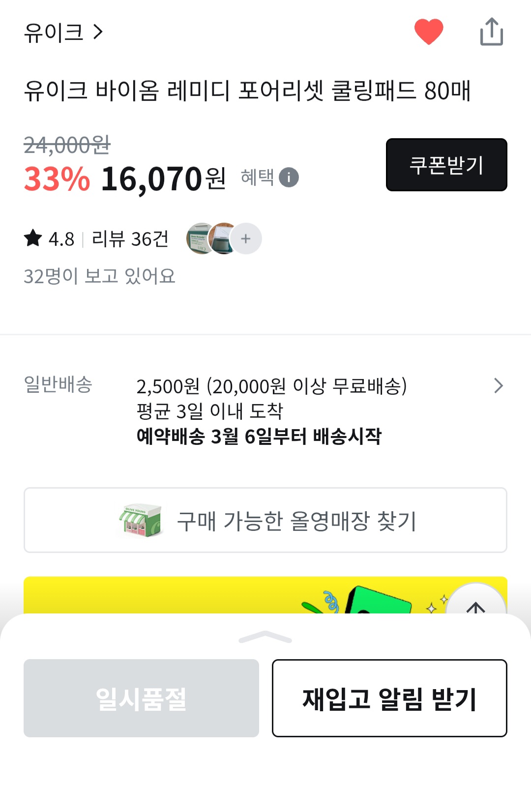This screenshot has height=812, width=531.
Task: Tap the yellow promotional banner
Action: pos(197,596)
